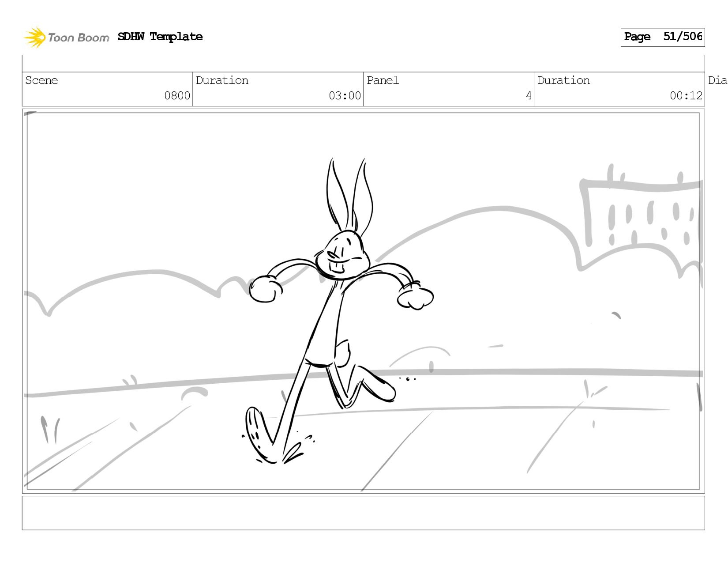Select panel number 4
The height and width of the screenshot is (563, 728).
coord(529,96)
